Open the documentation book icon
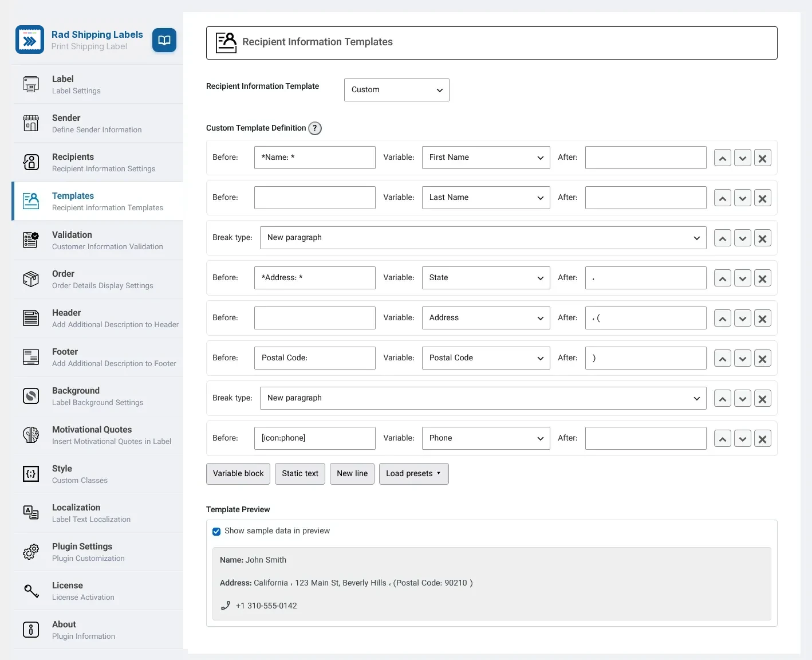This screenshot has width=812, height=660. coord(164,40)
